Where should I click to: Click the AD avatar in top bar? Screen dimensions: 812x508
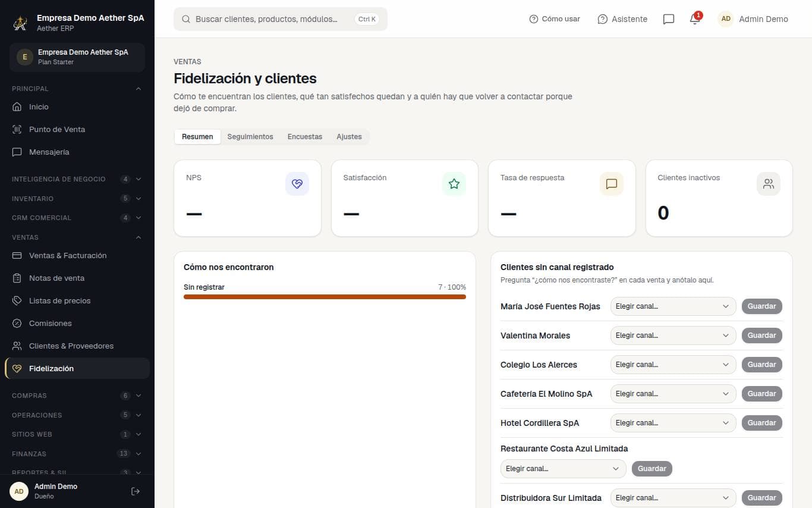click(x=726, y=19)
